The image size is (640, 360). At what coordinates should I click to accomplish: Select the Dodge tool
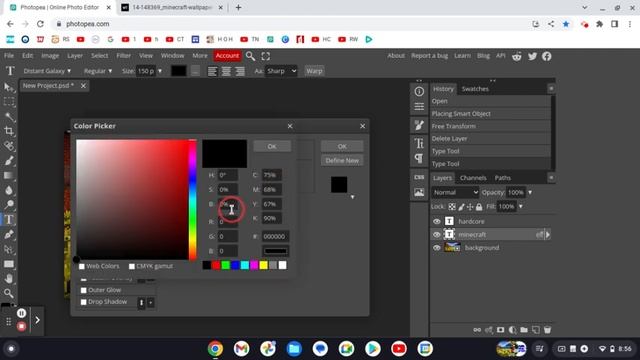click(9, 205)
